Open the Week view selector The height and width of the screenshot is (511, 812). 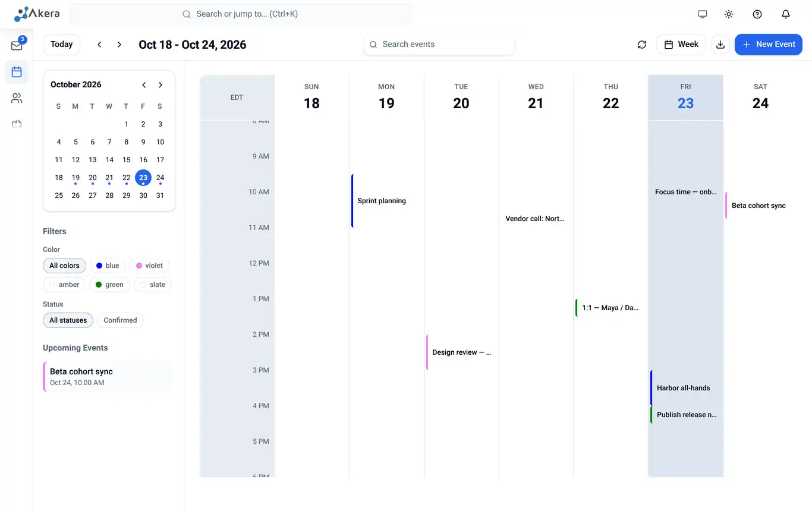[681, 45]
